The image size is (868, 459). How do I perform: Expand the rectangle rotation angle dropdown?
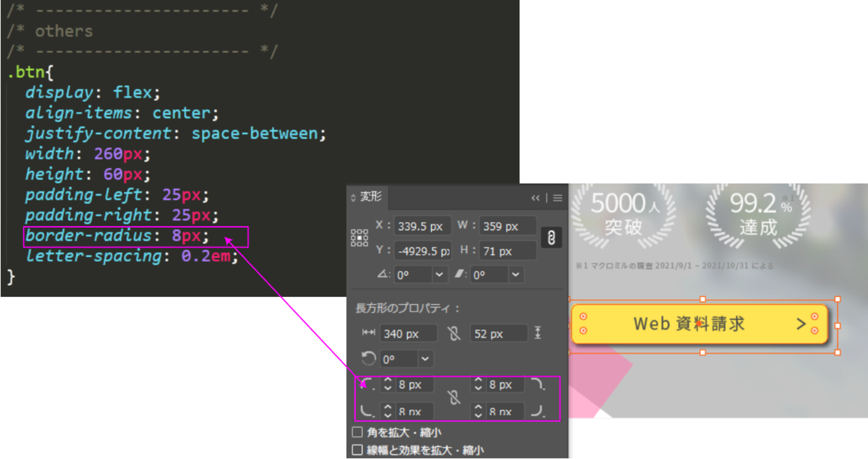[425, 359]
